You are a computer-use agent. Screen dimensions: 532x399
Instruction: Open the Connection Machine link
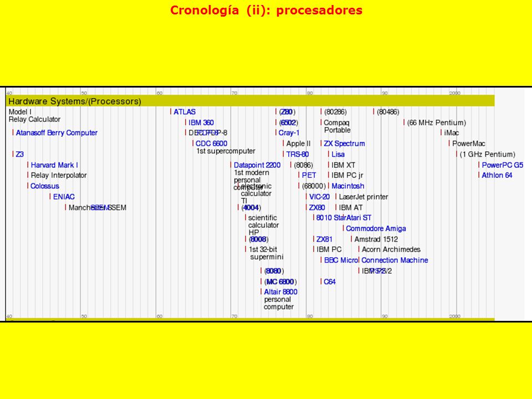(395, 260)
